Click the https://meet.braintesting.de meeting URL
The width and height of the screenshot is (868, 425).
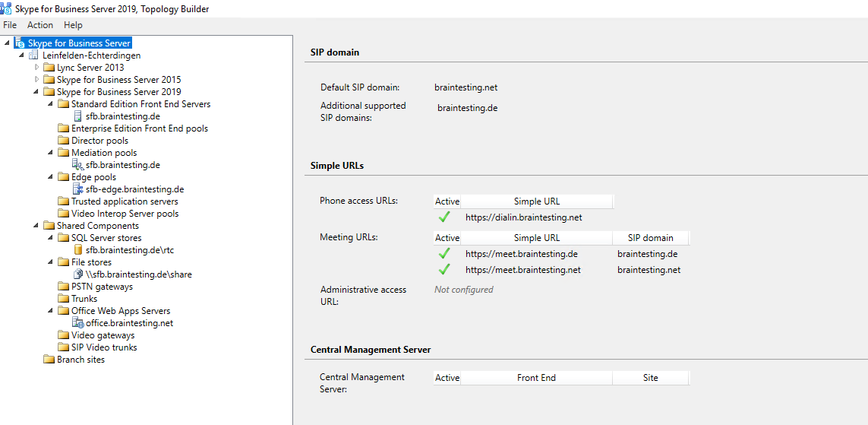pyautogui.click(x=521, y=254)
